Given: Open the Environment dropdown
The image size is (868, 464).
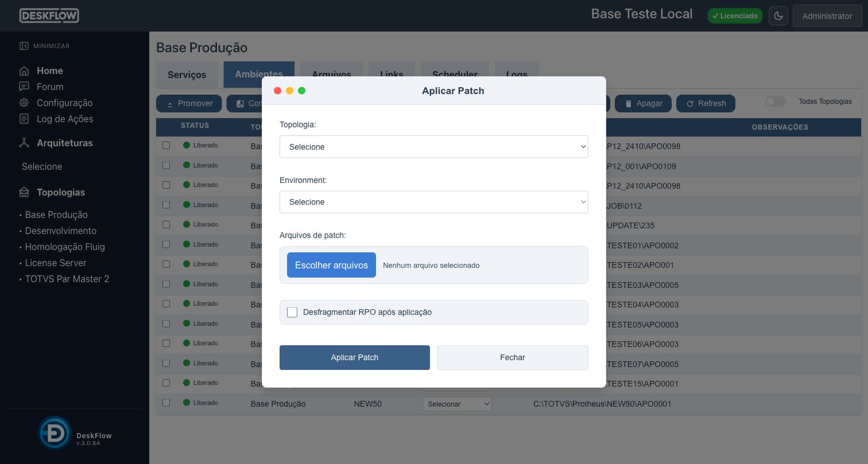Looking at the screenshot, I should click(434, 202).
